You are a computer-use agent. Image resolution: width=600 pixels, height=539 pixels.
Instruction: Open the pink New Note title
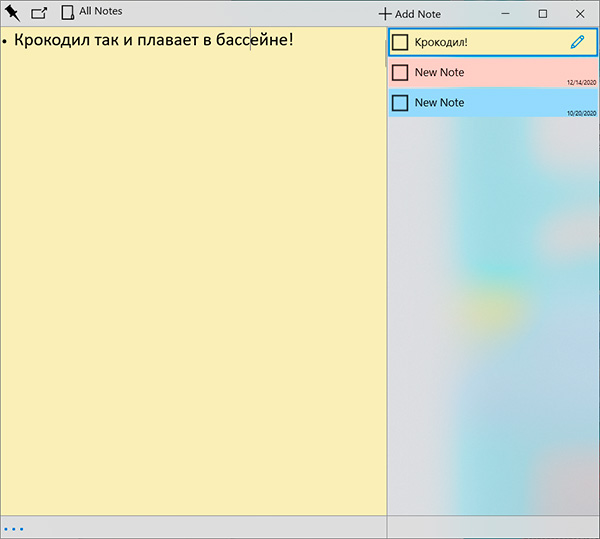click(439, 73)
